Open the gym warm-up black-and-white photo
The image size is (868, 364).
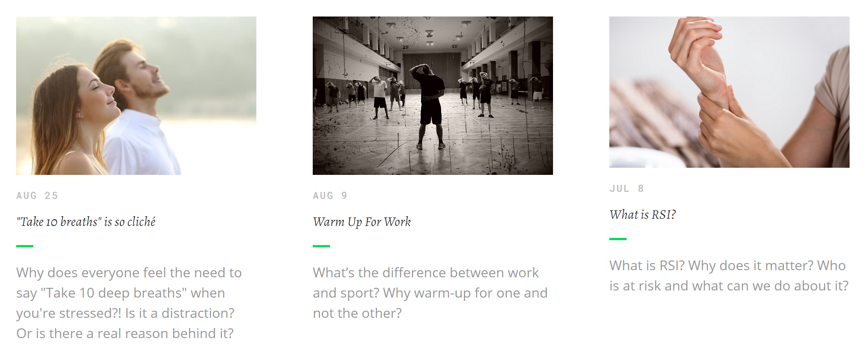[x=433, y=96]
